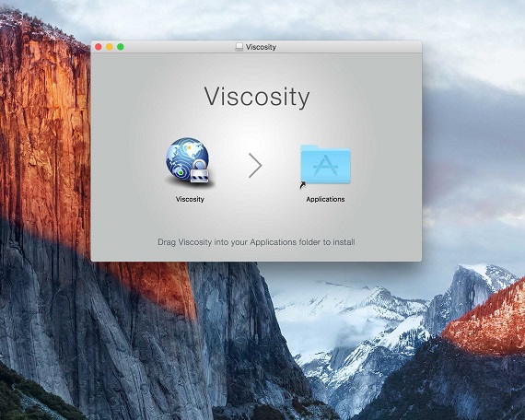Select the "Viscosity" label under the globe icon
525x420 pixels.
[x=190, y=199]
